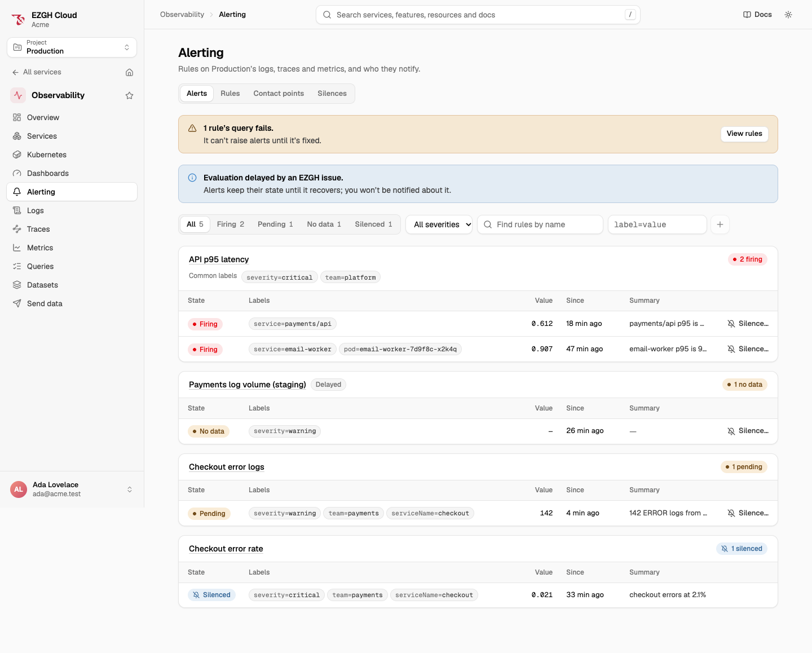
Task: Open Dashboards in the sidebar
Action: coord(72,173)
